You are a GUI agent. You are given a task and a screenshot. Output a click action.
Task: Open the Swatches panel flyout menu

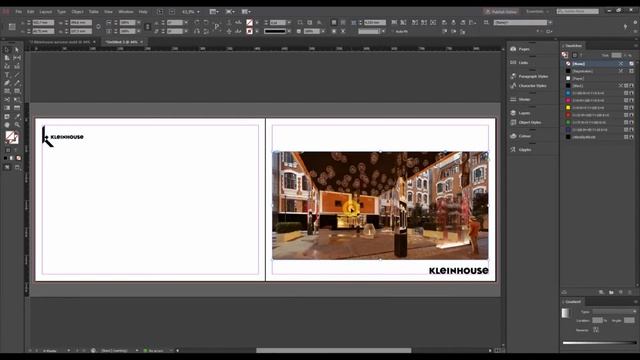tap(636, 45)
